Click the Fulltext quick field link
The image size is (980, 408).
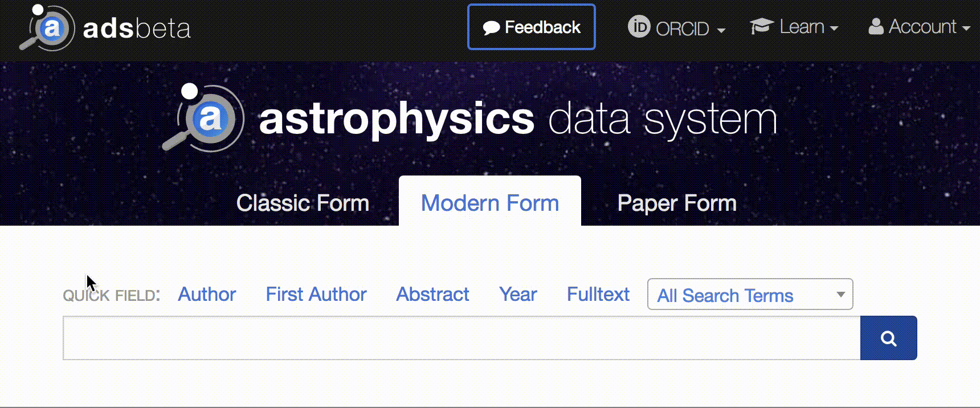point(598,294)
